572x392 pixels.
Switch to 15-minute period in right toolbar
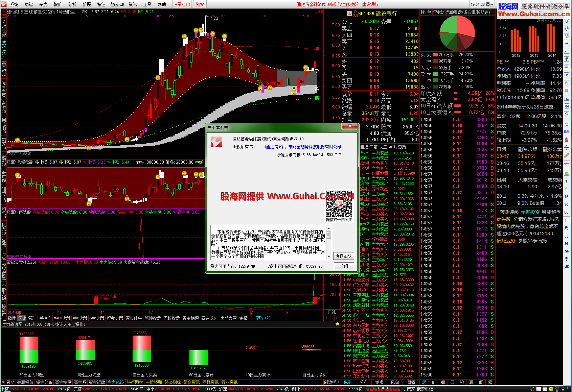coord(567,196)
